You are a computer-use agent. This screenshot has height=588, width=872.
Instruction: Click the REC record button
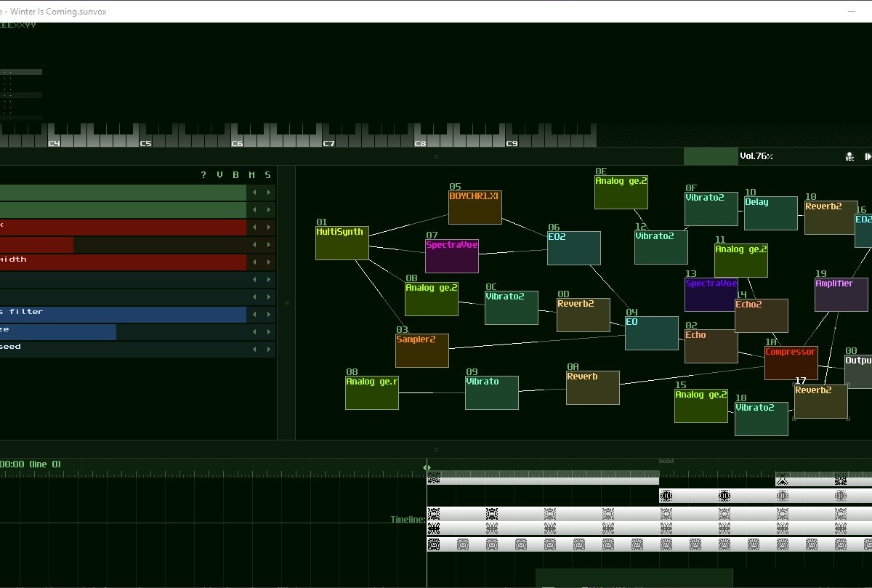click(x=849, y=157)
